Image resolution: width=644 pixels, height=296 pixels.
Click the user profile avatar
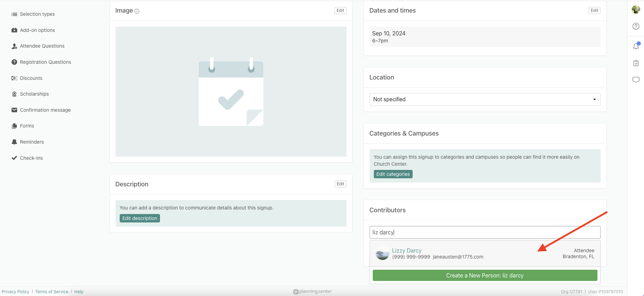click(x=636, y=9)
